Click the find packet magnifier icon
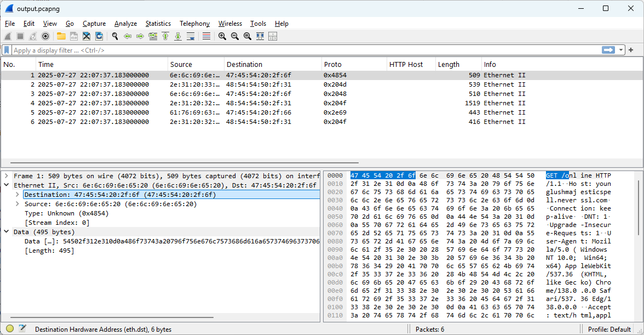This screenshot has width=644, height=335. point(115,36)
